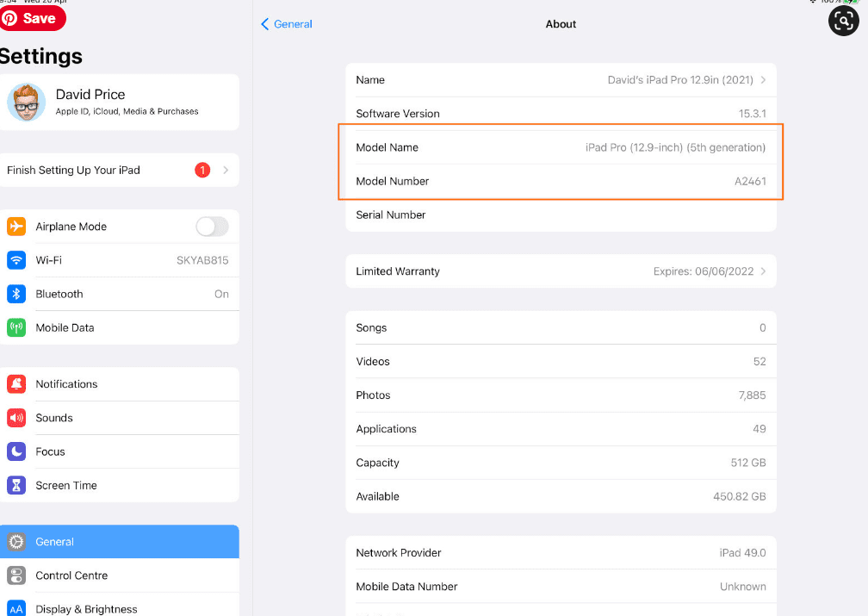
Task: Click the Videos count 52
Action: tap(759, 362)
